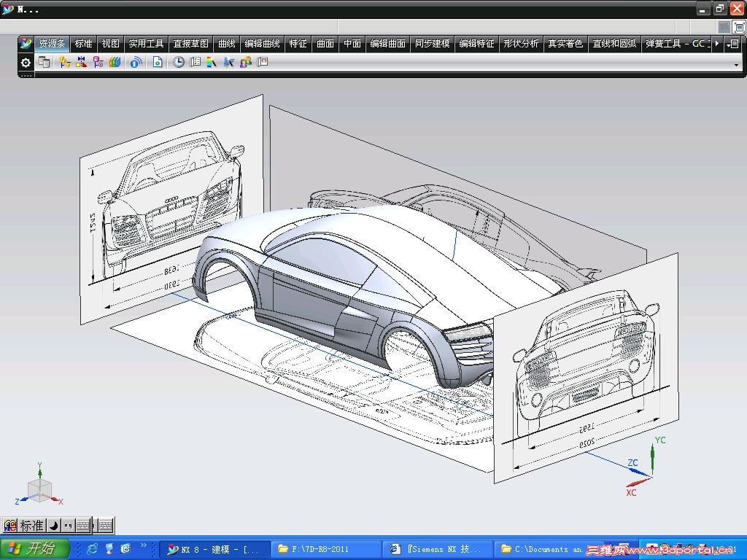Select the 视图 tab
The width and height of the screenshot is (747, 560).
[111, 44]
